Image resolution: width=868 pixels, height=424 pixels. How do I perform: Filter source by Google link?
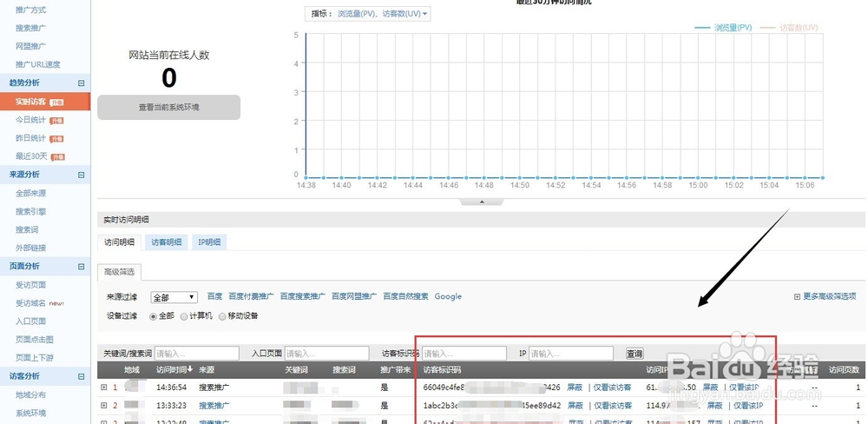pyautogui.click(x=448, y=296)
